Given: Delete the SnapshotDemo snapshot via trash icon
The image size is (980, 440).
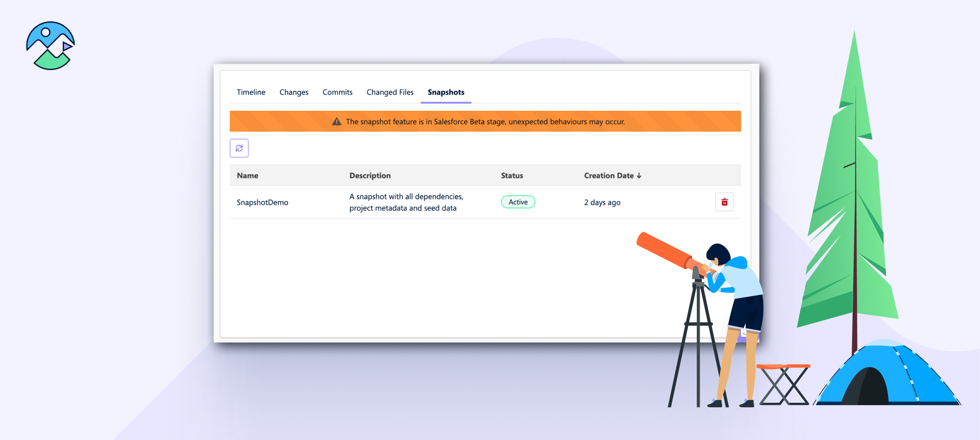Looking at the screenshot, I should coord(724,202).
